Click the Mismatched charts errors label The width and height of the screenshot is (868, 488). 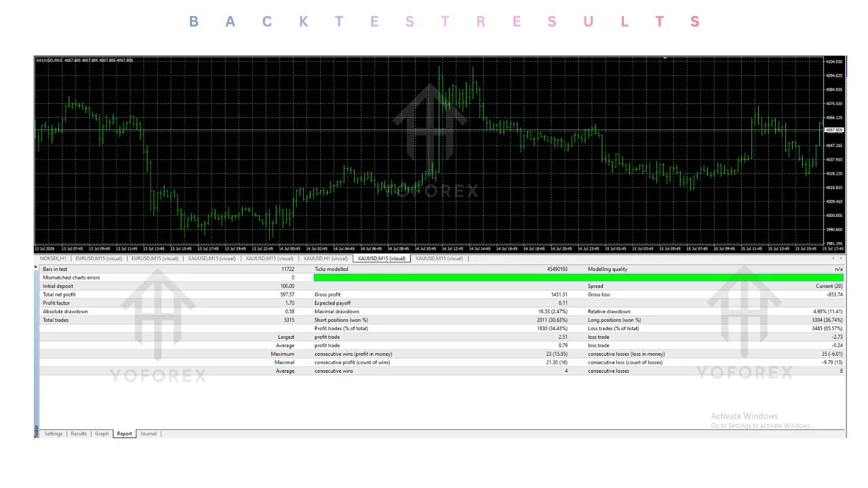[x=71, y=278]
